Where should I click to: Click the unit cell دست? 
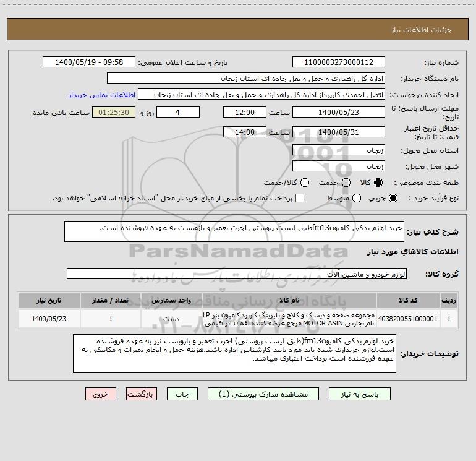171,319
